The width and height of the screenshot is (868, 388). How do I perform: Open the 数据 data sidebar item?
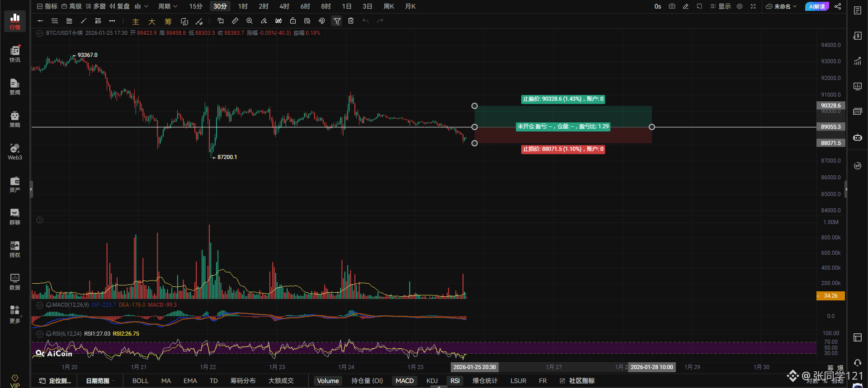click(x=15, y=281)
